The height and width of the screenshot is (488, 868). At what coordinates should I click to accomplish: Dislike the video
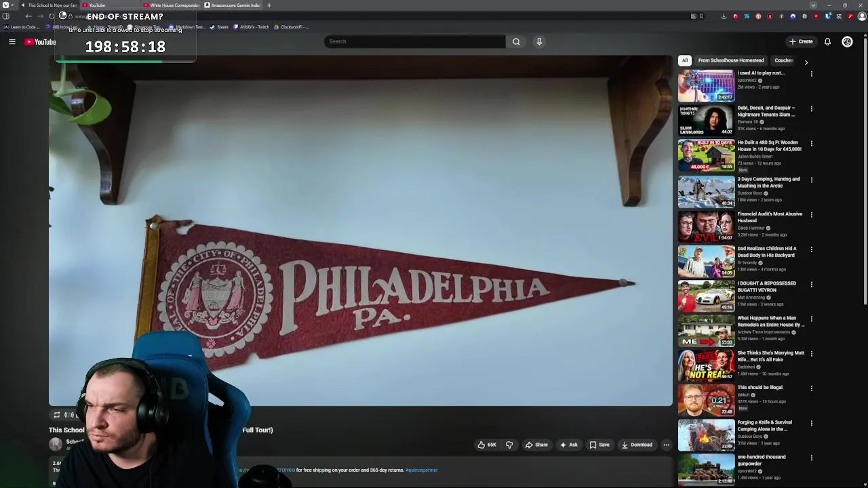point(509,445)
